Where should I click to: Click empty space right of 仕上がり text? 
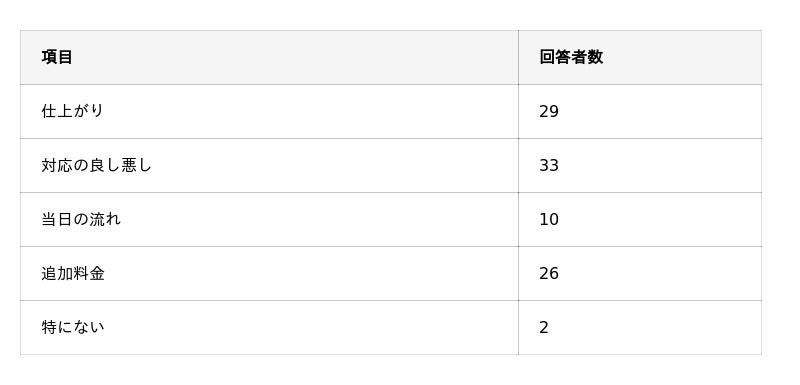[311, 111]
